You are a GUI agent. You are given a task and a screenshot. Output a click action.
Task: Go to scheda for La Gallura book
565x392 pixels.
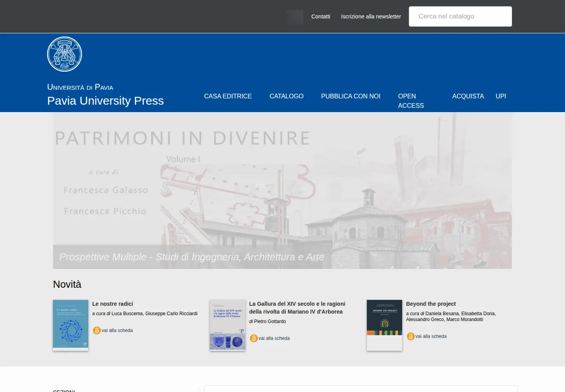pos(274,338)
